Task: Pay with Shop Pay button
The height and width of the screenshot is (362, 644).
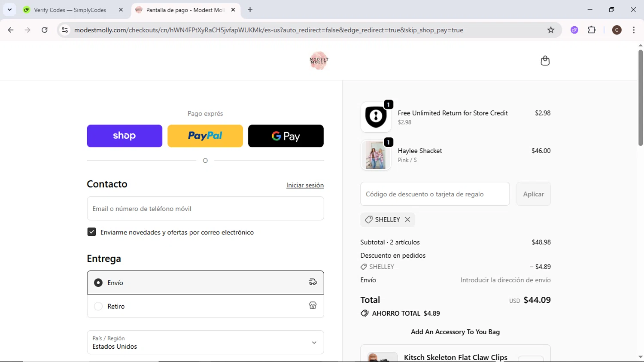Action: click(125, 136)
